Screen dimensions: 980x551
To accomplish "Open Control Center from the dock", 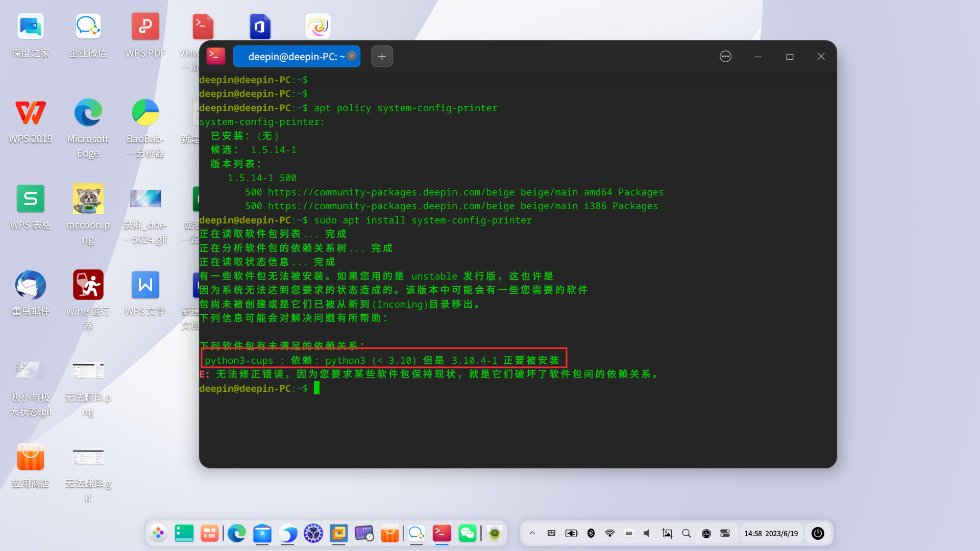I will point(313,533).
